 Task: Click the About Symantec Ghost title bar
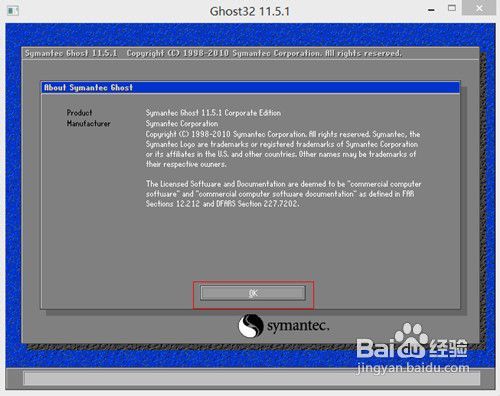click(250, 88)
